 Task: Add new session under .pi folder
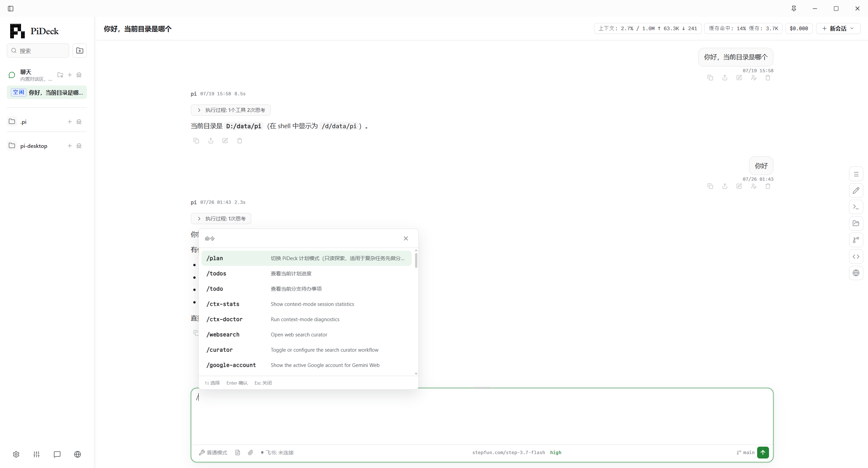(x=70, y=122)
